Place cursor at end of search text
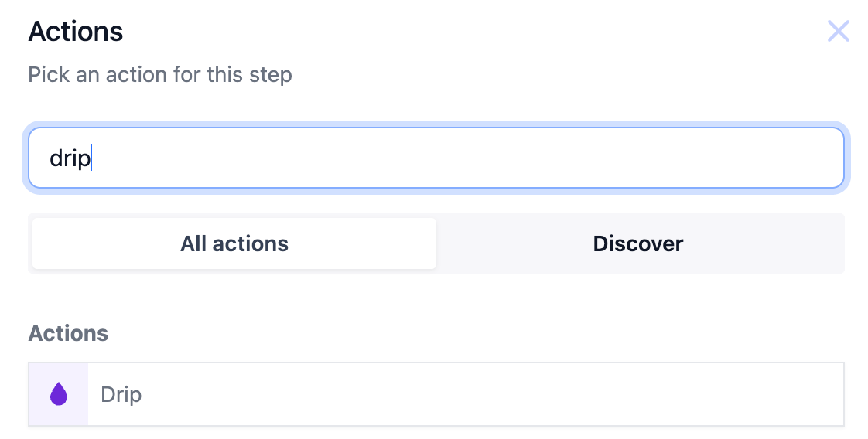Viewport: 868px width, 439px height. pyautogui.click(x=91, y=158)
